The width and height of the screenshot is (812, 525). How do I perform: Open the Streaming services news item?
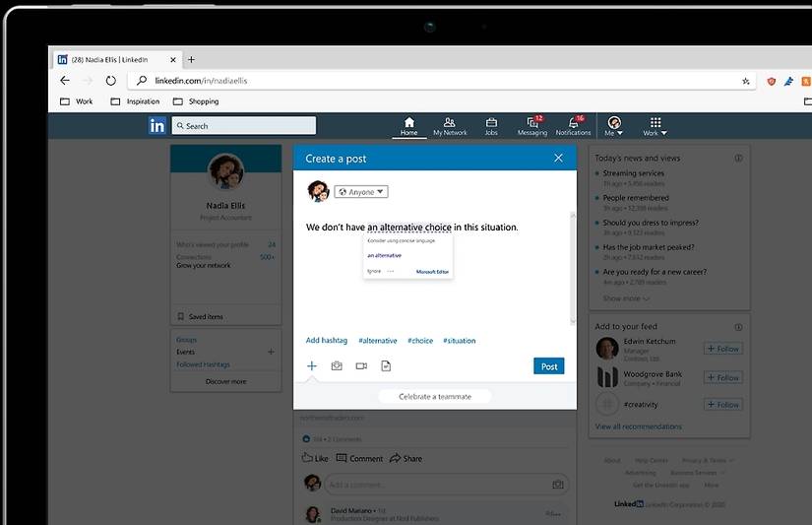click(633, 173)
